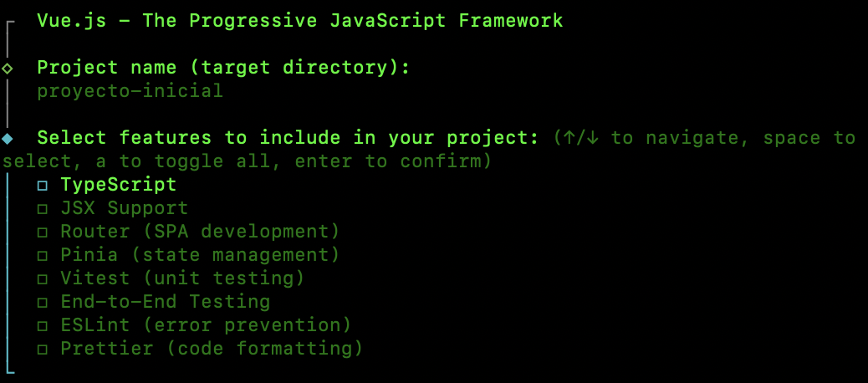Choose the Router (SPA development) label
The height and width of the screenshot is (383, 868).
(200, 232)
